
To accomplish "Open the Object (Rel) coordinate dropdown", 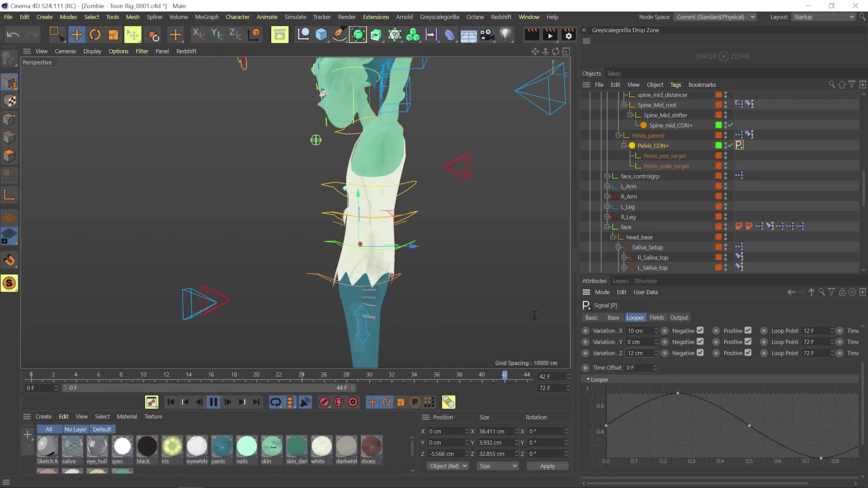I will 448,466.
